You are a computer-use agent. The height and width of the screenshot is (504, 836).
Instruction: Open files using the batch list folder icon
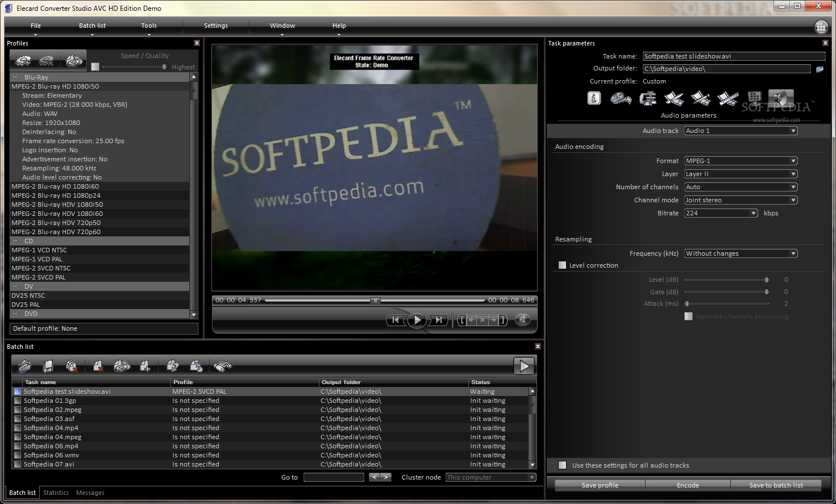point(24,366)
